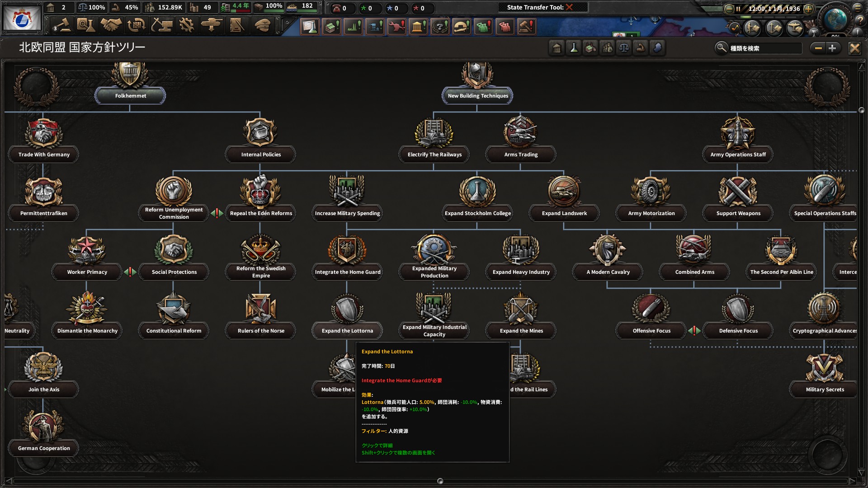Click the green soldiers alert icon

(483, 27)
